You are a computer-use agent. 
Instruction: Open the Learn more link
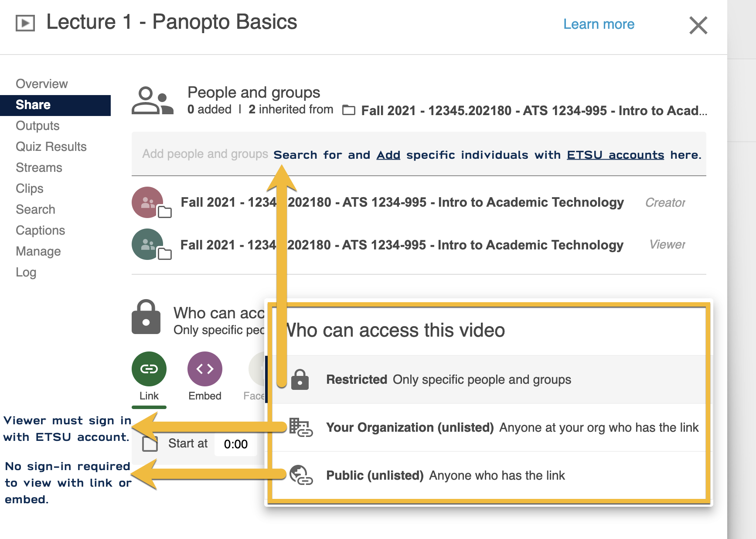[598, 24]
